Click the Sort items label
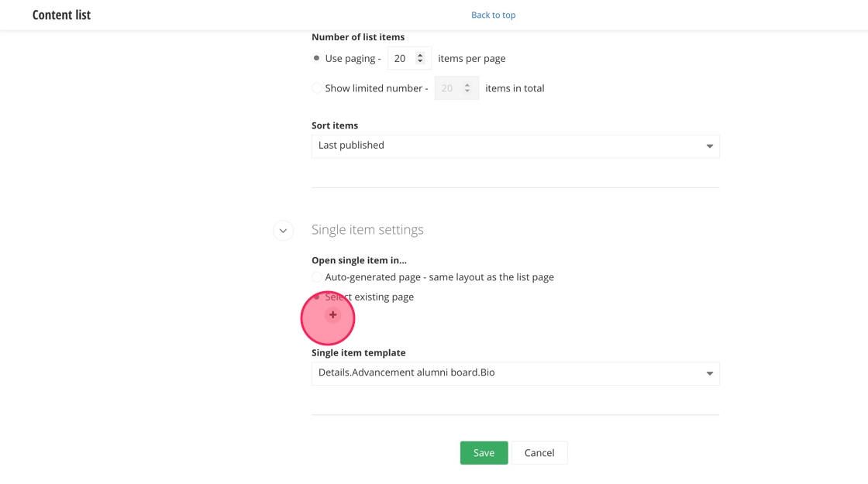868x484 pixels. (335, 125)
